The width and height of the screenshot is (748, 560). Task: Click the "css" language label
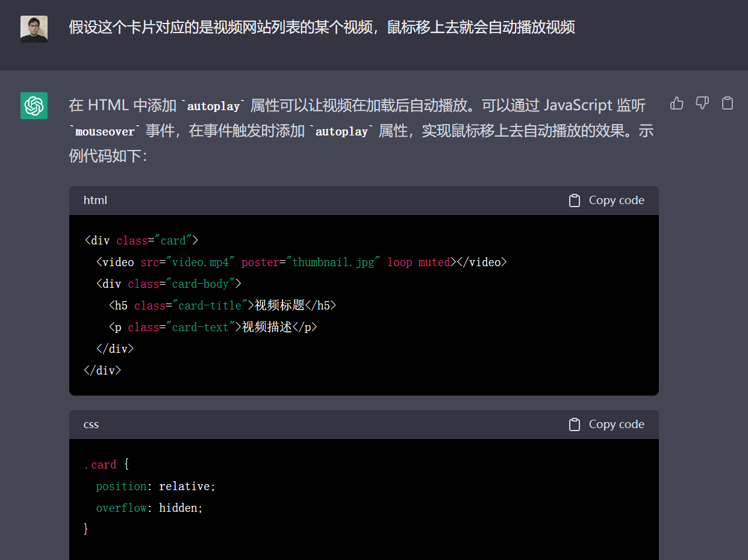(x=91, y=425)
